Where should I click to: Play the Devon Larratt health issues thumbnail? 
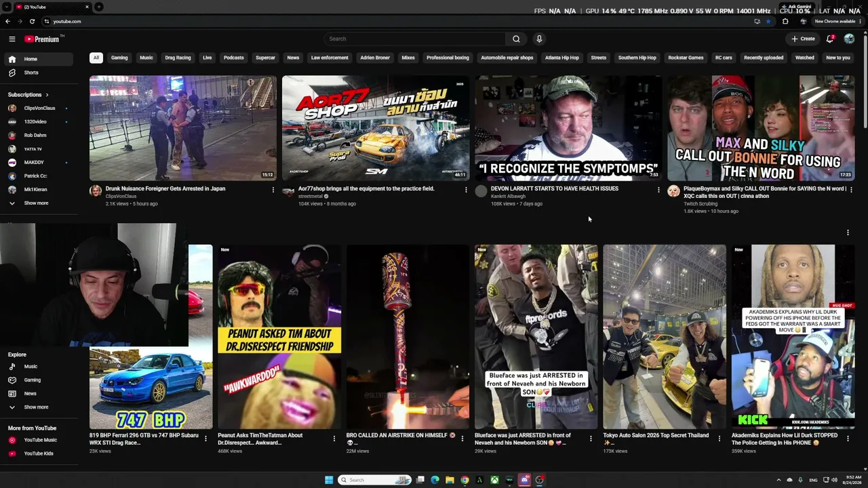(568, 128)
